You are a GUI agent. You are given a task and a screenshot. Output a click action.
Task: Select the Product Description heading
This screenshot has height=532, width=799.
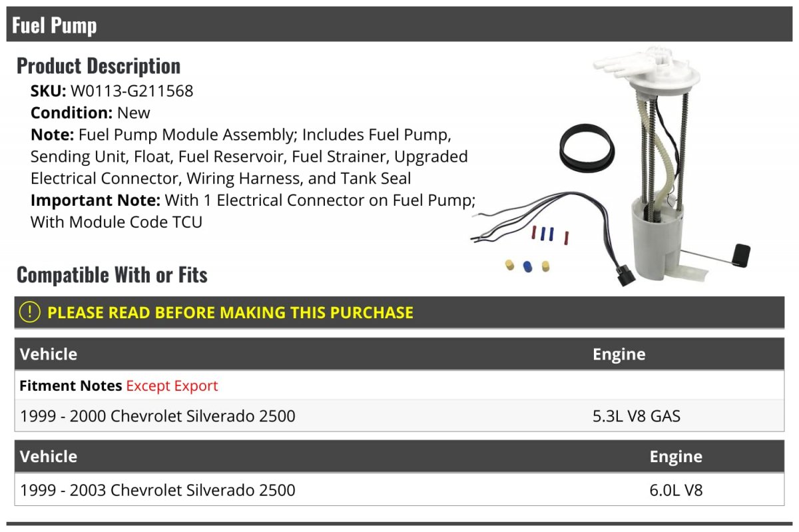(x=99, y=66)
